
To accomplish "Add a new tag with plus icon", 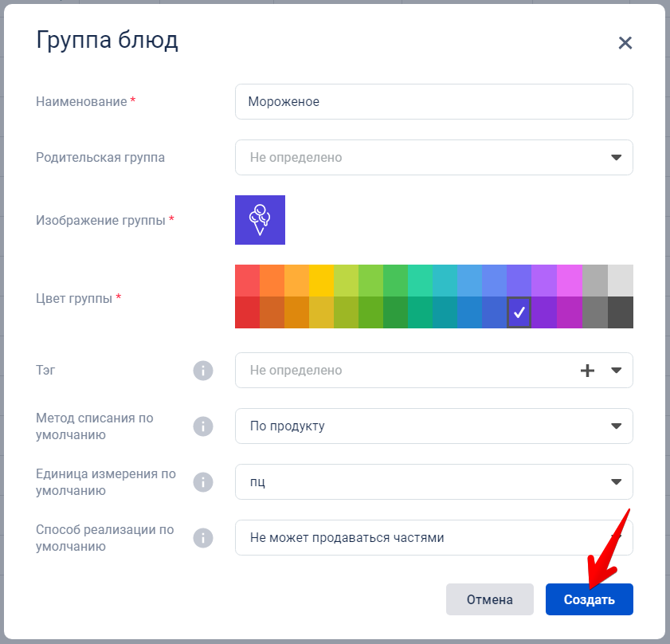I will point(587,371).
